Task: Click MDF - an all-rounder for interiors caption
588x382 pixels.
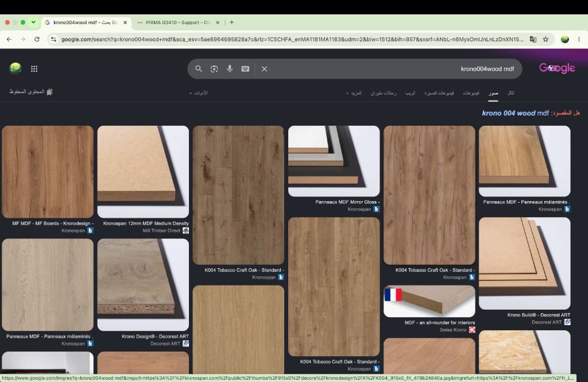Action: point(439,323)
